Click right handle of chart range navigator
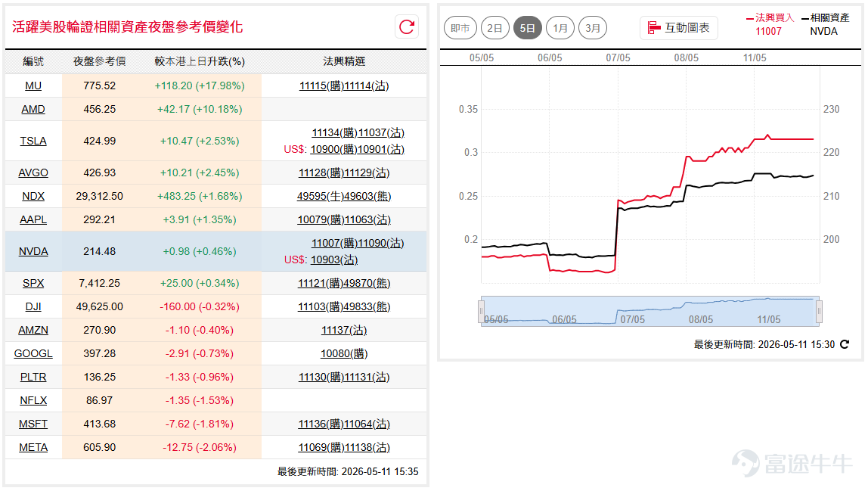 tap(820, 312)
